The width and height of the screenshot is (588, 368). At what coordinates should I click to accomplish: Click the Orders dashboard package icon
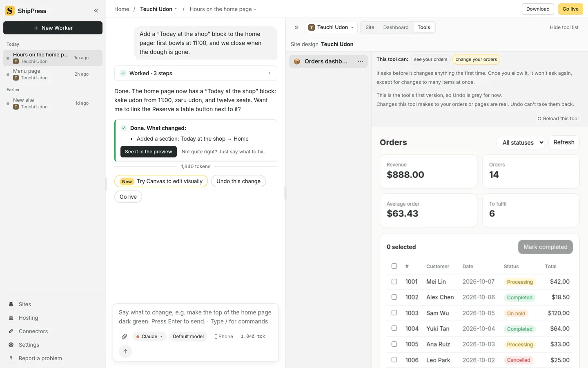click(297, 61)
